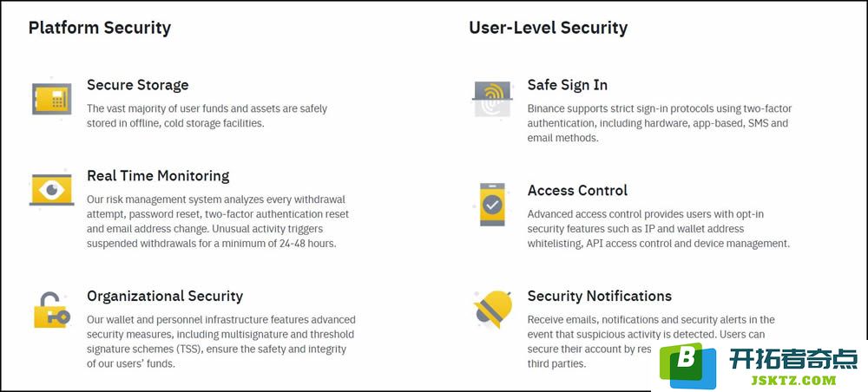Click the Security Notifications title
Viewport: 868px width, 392px height.
click(600, 296)
